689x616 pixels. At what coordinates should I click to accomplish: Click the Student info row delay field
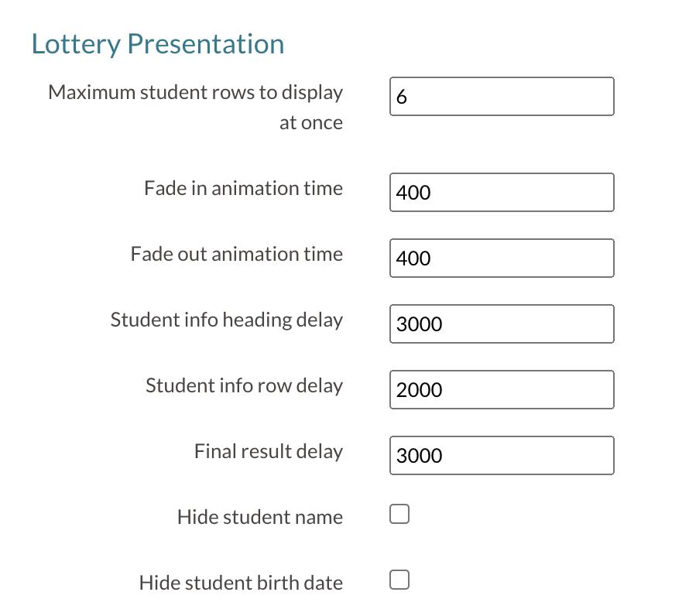click(502, 390)
